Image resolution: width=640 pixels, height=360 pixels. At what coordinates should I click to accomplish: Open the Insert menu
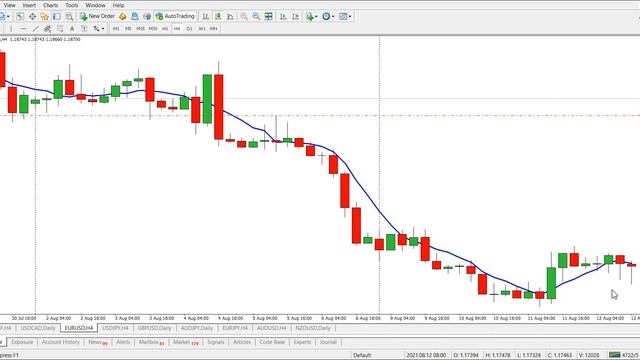point(29,5)
